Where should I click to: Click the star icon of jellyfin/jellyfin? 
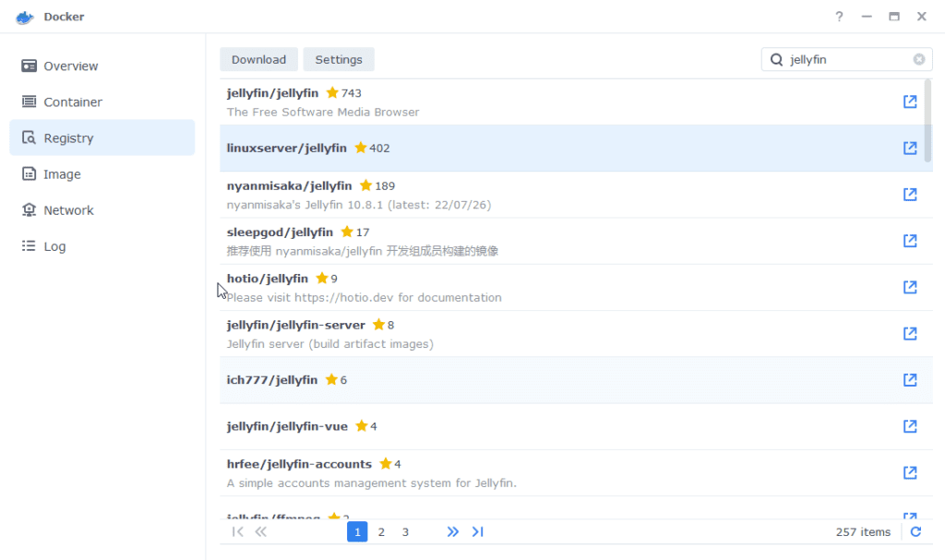click(332, 93)
